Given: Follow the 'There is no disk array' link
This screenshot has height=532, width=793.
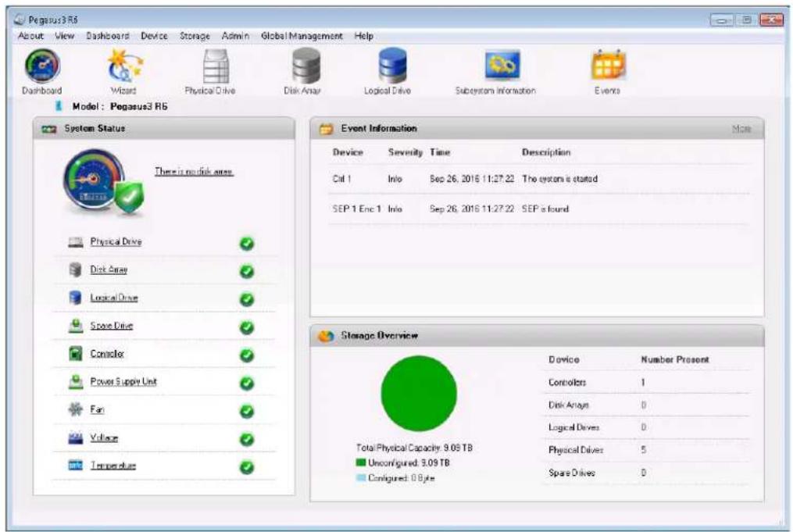Looking at the screenshot, I should click(x=194, y=171).
